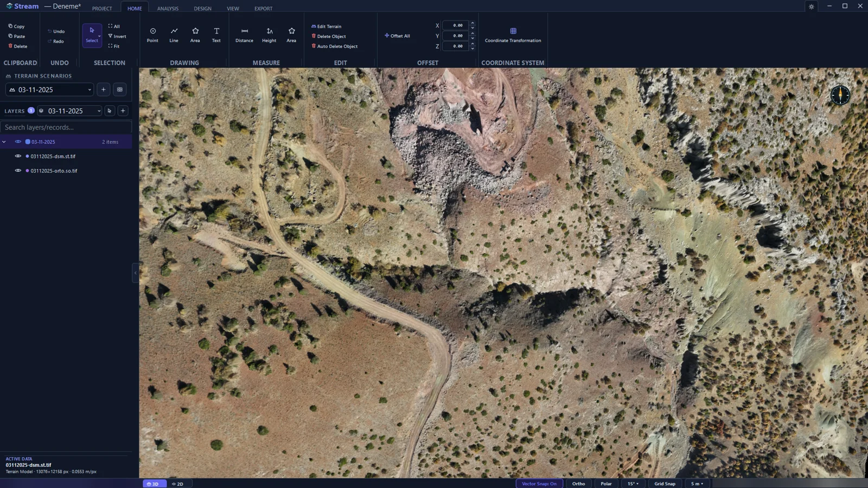Open Coordinate Transformation
The width and height of the screenshot is (868, 488).
click(x=513, y=35)
